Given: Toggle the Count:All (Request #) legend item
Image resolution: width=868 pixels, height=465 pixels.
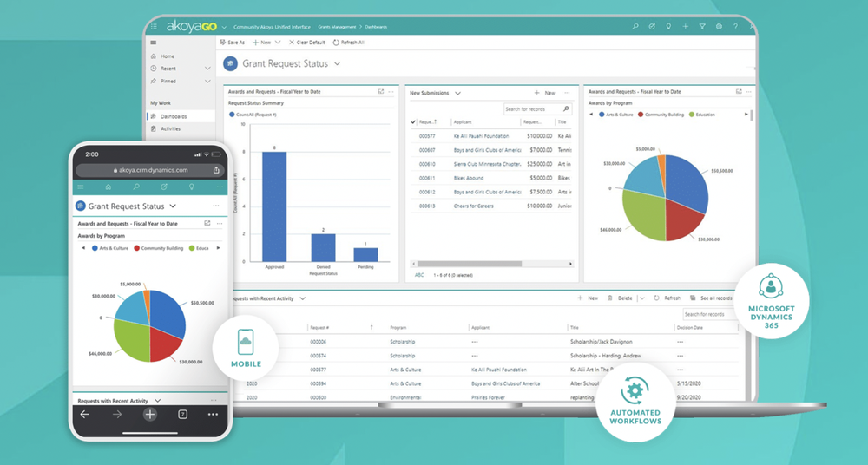Looking at the screenshot, I should (x=253, y=115).
